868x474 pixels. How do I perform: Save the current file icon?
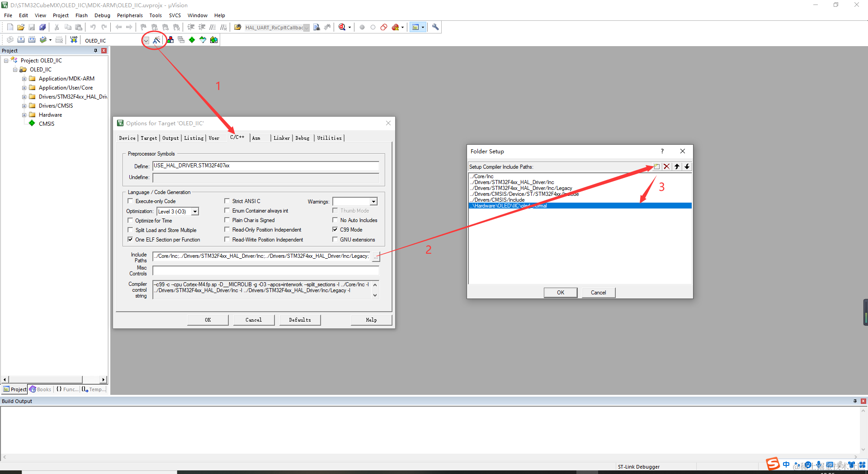pos(32,27)
